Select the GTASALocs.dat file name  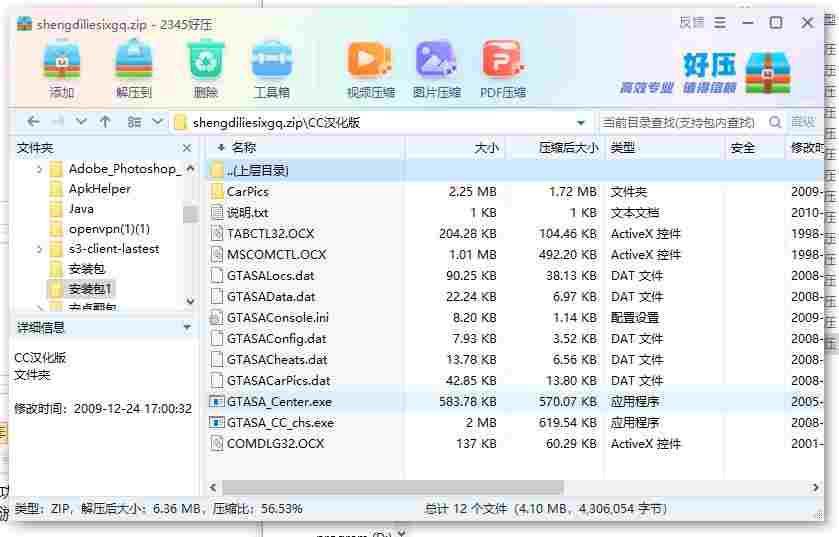point(270,275)
